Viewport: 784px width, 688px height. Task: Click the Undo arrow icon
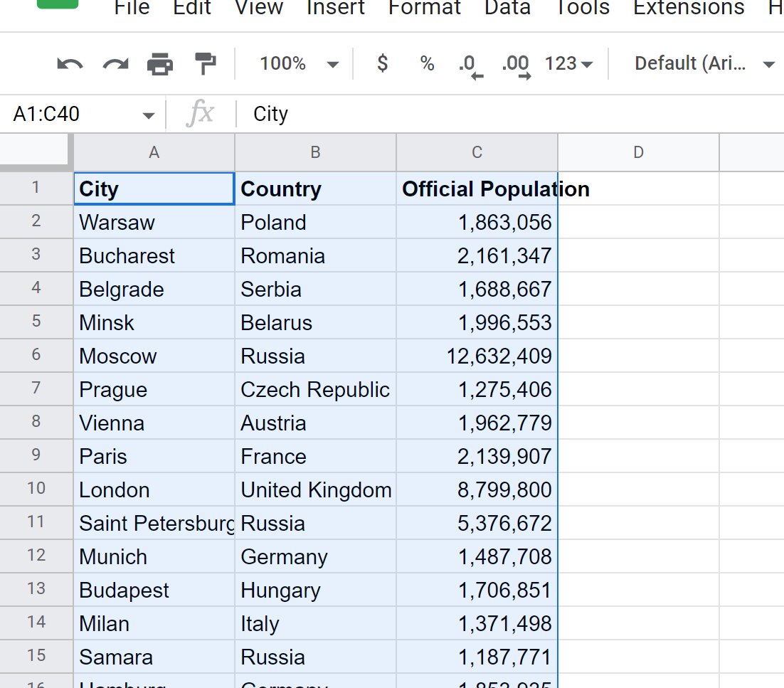(70, 64)
